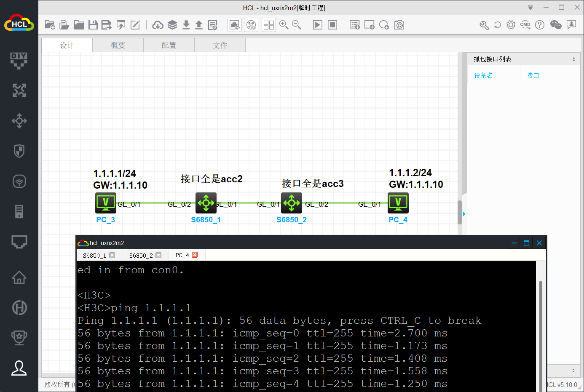This screenshot has width=584, height=392.
Task: Switch to the 配置 tab
Action: (169, 45)
